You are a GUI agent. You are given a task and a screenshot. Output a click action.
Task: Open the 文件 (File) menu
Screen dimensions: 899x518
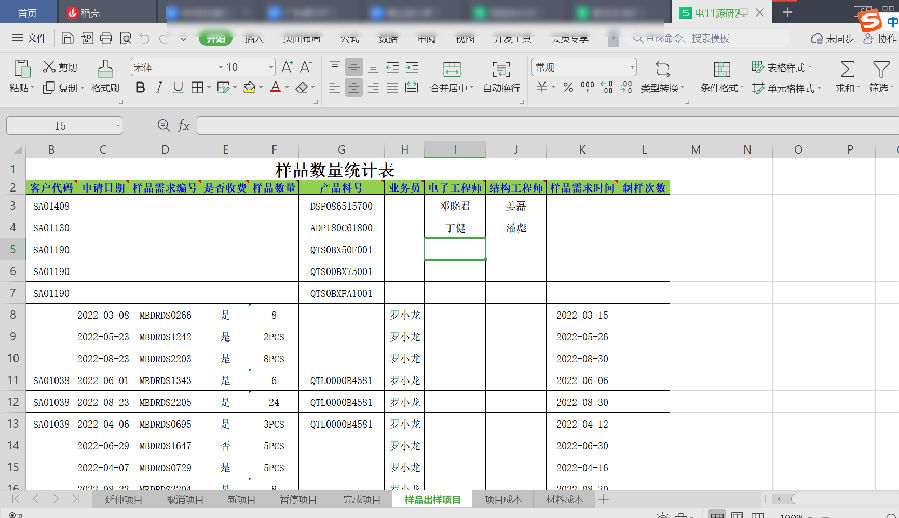coord(29,39)
